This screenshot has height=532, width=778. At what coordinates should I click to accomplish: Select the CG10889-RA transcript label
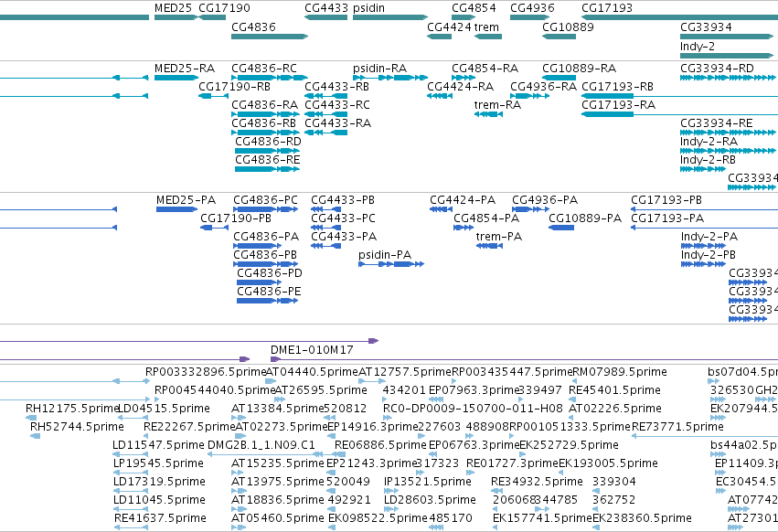coord(579,69)
